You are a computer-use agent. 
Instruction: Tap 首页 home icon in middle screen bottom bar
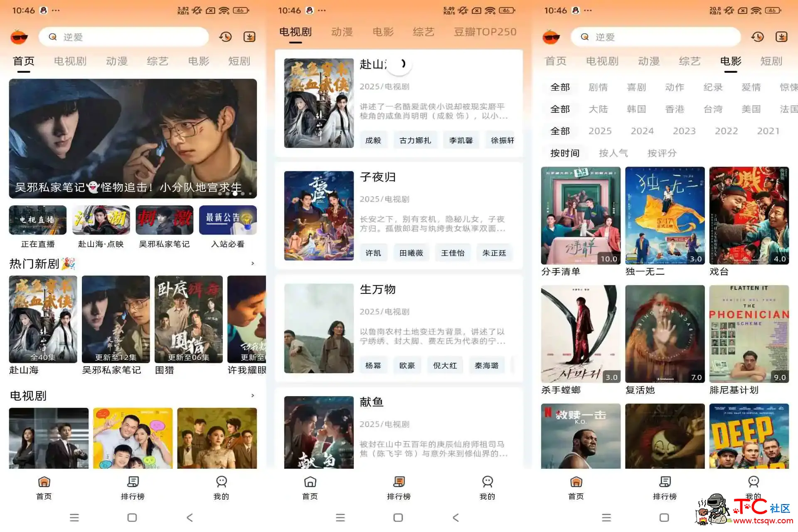click(310, 482)
